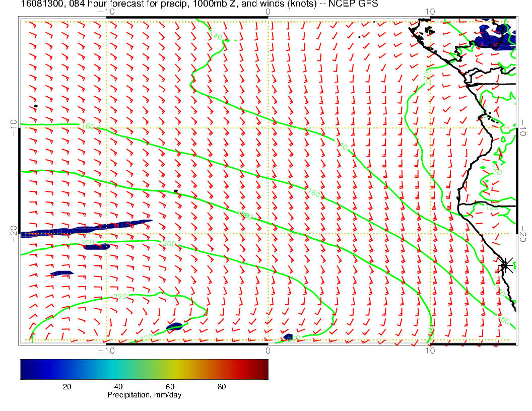Click the precipitation patch on the 220 contour
The height and width of the screenshot is (411, 532).
coord(174,327)
